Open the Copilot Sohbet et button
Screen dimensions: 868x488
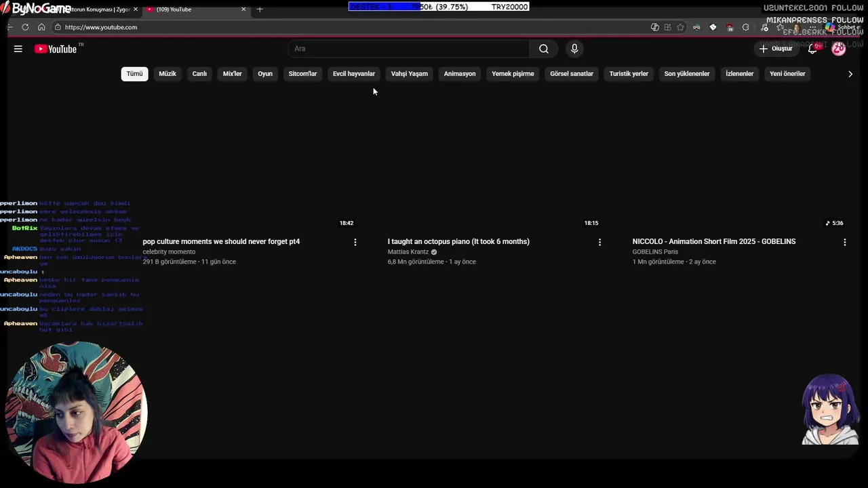pos(844,27)
